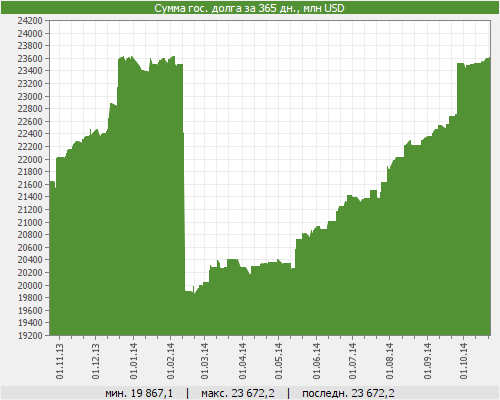Click the 19200 value on the vertical axis

coord(30,335)
